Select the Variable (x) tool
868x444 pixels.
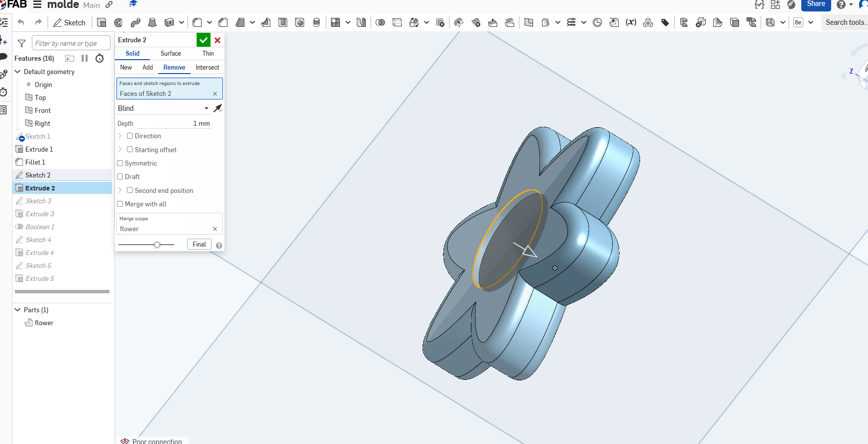pyautogui.click(x=631, y=22)
